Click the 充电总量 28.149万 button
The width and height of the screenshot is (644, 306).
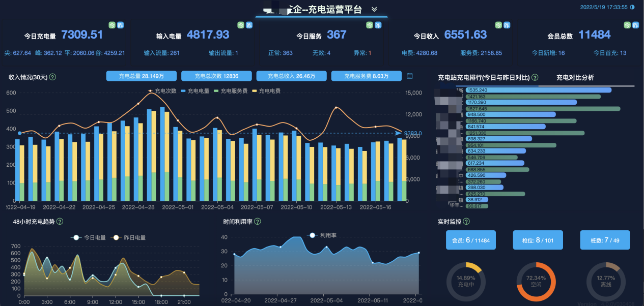click(x=142, y=76)
